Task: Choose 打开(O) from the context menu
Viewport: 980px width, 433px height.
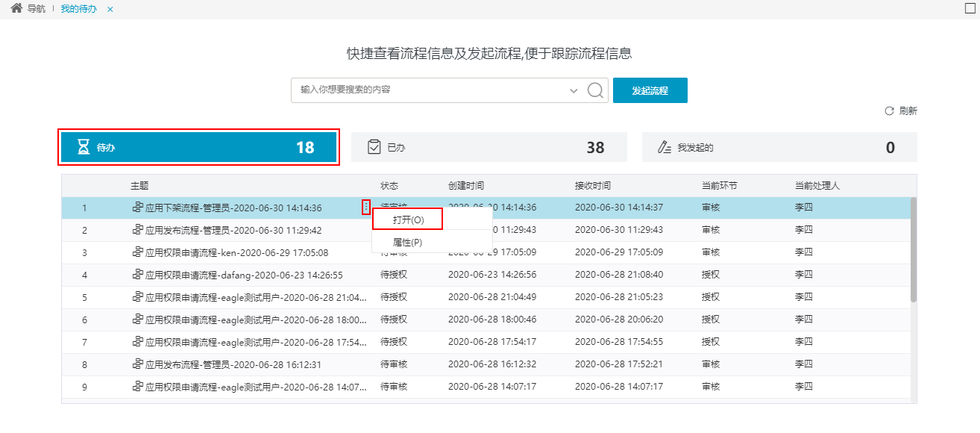Action: pyautogui.click(x=408, y=219)
